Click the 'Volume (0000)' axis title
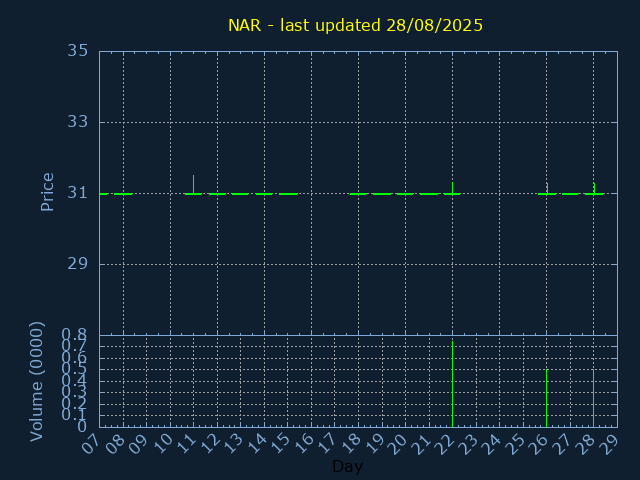The width and height of the screenshot is (640, 480). coord(37,381)
